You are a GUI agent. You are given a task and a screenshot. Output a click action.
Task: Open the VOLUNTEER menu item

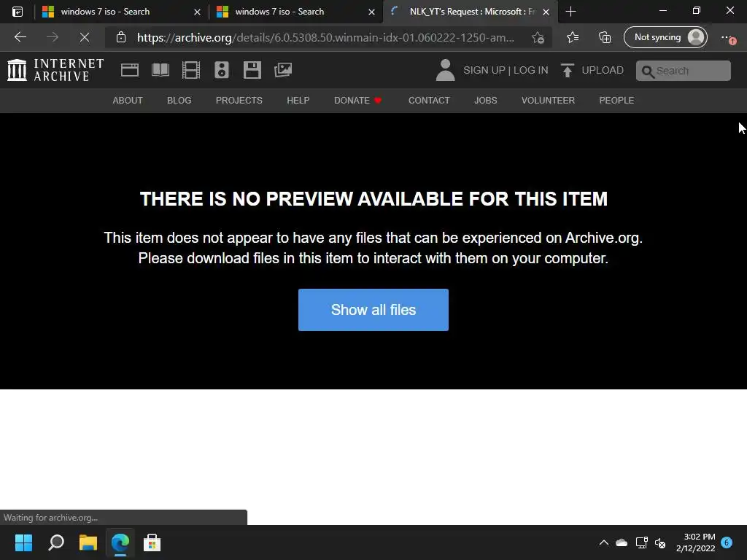548,101
